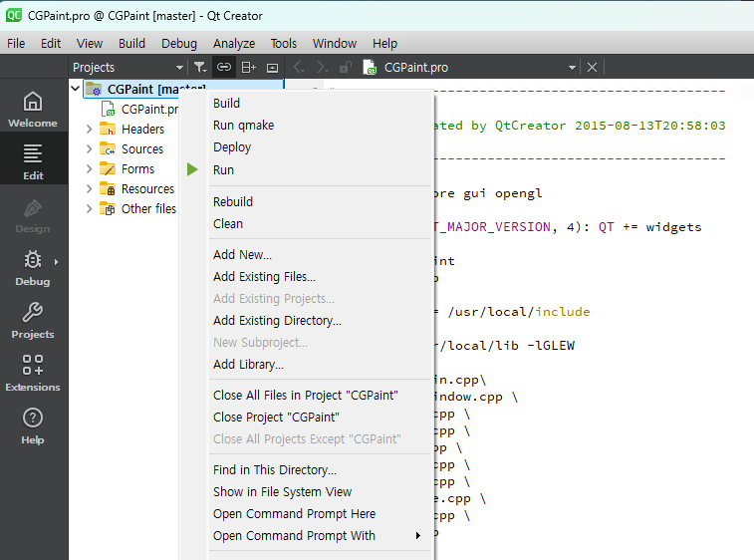
Task: Close the CGPaint.pro document
Action: coord(592,68)
